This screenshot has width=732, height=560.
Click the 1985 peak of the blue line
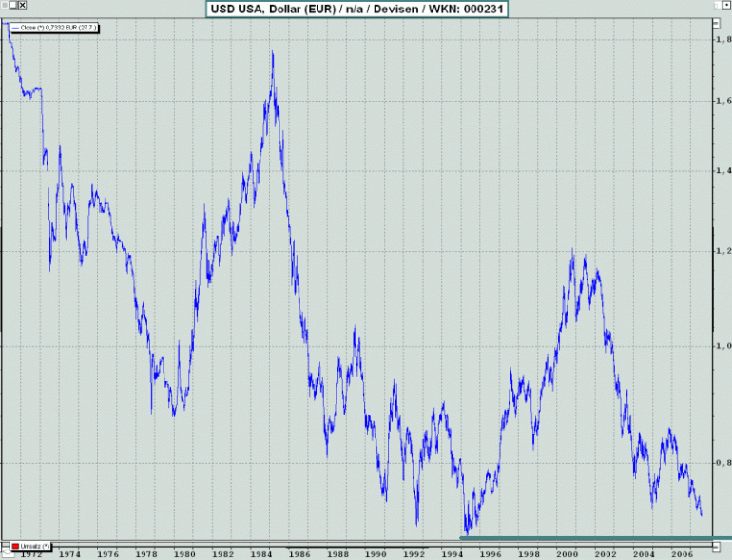pos(273,53)
